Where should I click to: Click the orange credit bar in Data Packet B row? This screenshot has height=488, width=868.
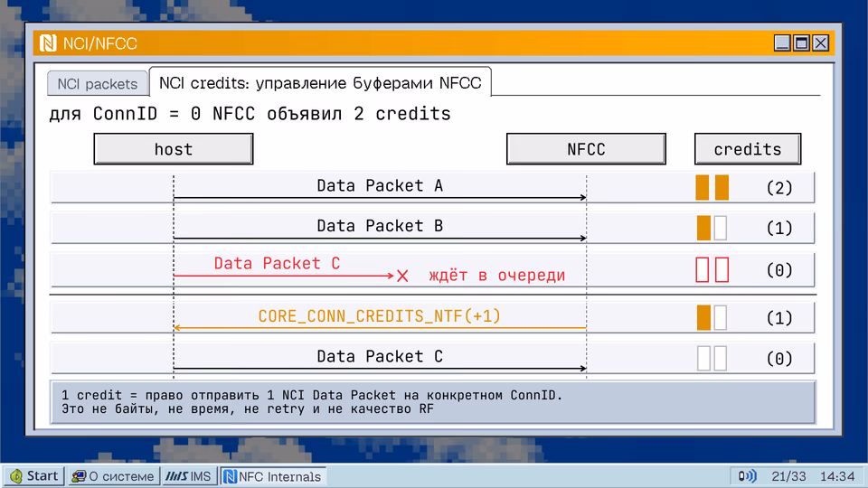click(703, 228)
